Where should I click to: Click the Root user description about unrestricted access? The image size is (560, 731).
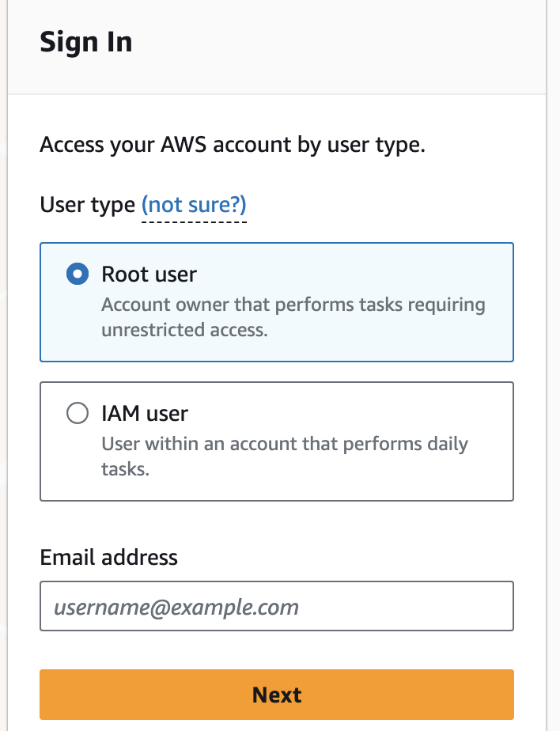(293, 316)
